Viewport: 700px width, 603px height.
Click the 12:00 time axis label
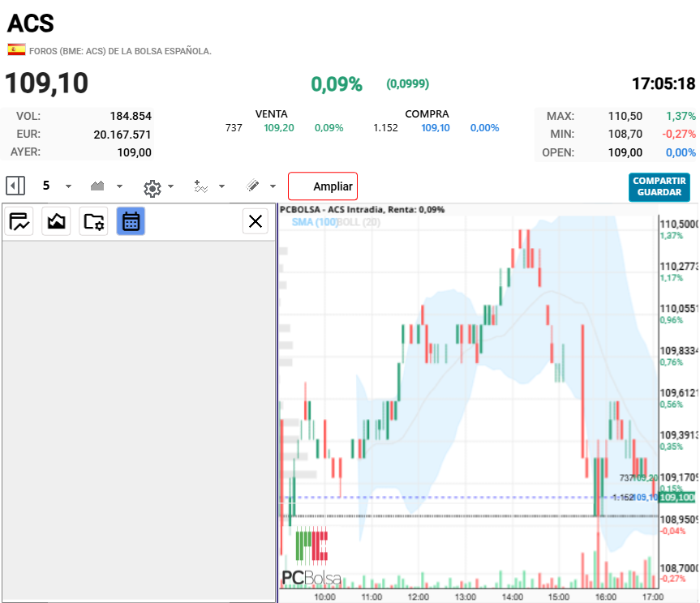(x=419, y=597)
